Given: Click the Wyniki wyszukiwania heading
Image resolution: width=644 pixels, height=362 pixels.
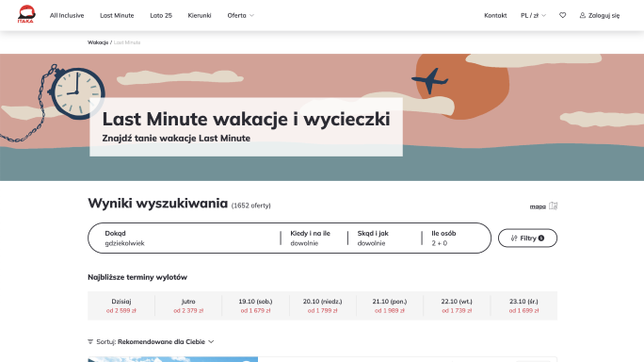Looking at the screenshot, I should click(158, 204).
